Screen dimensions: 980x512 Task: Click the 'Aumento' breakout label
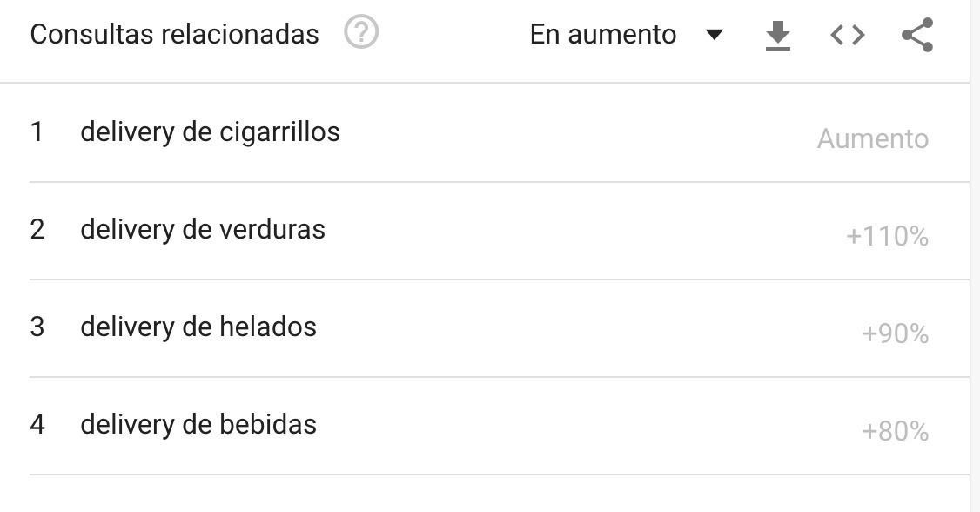coord(872,139)
